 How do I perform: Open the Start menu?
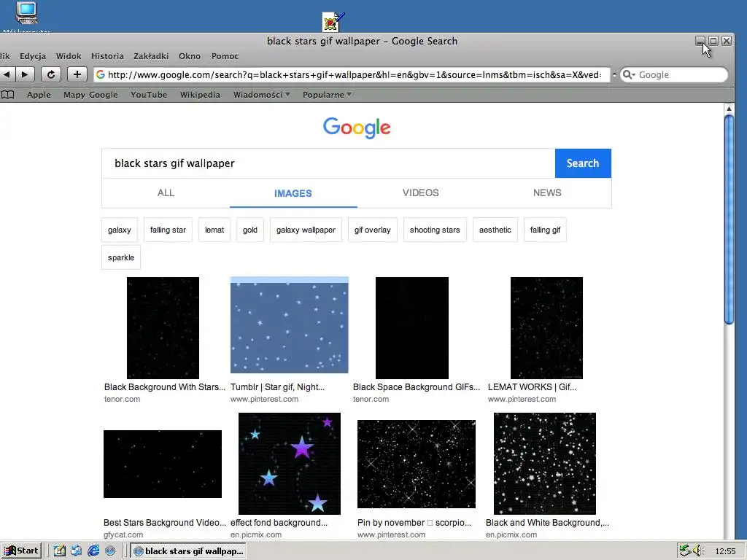tap(21, 551)
